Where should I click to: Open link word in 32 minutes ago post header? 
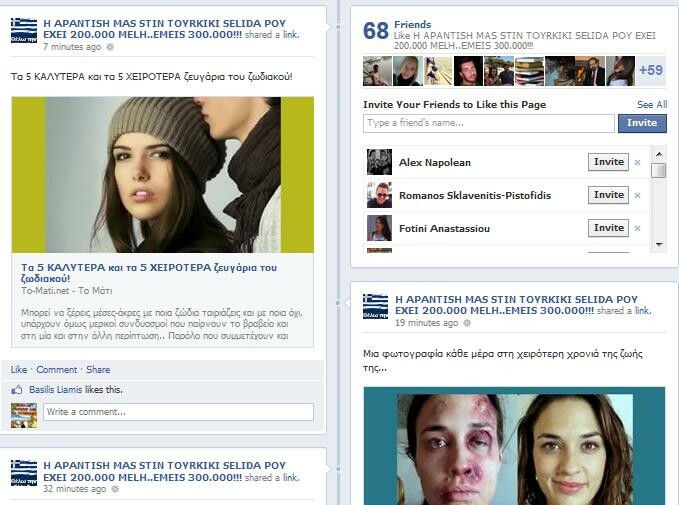[291, 477]
